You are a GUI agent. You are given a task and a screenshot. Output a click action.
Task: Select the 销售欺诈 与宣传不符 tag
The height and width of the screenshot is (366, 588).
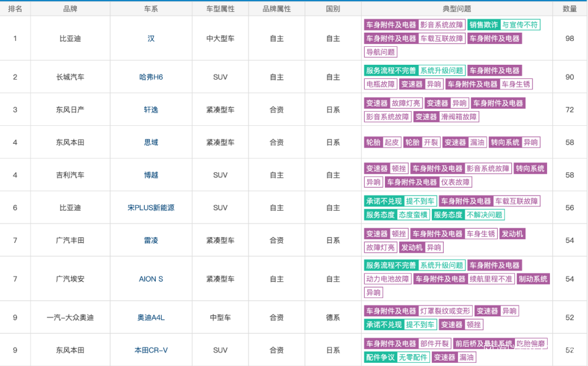504,25
